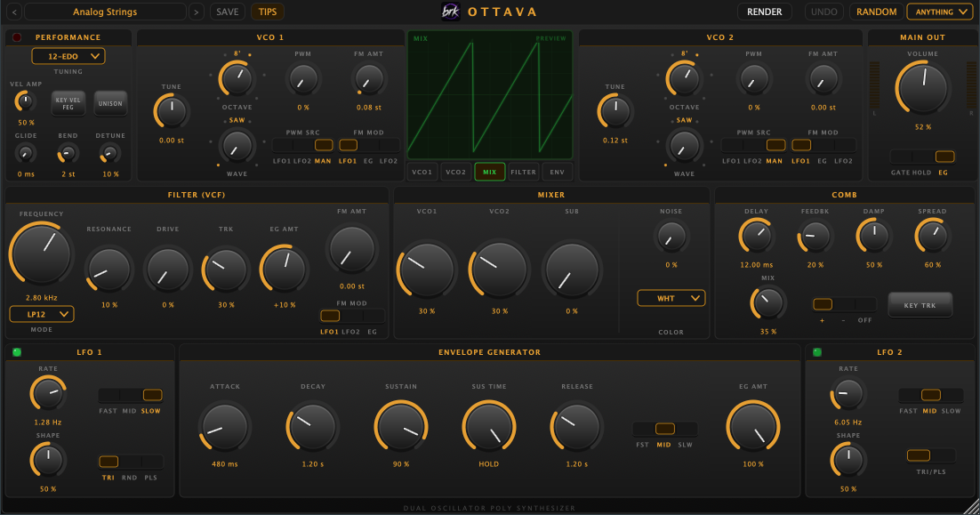980x515 pixels.
Task: Click the envelope SUSTAIN knob
Action: click(x=400, y=427)
